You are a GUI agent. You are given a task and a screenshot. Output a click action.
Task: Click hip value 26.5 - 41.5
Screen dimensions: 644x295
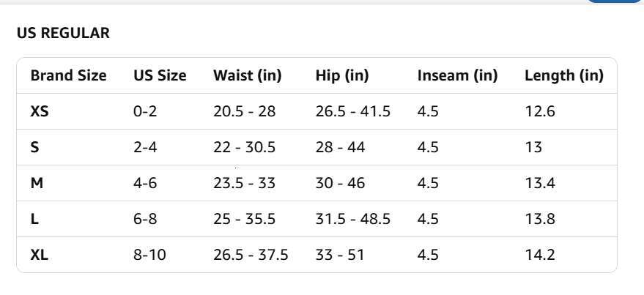(352, 111)
